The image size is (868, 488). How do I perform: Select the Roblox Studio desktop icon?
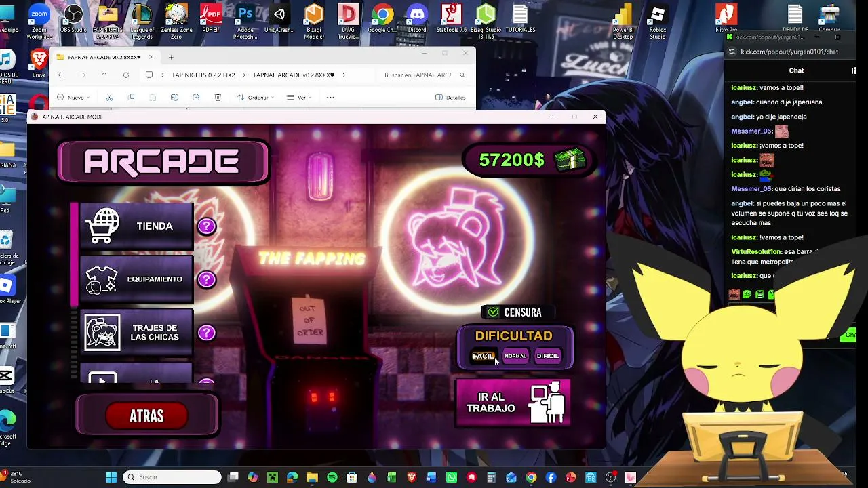[x=657, y=20]
